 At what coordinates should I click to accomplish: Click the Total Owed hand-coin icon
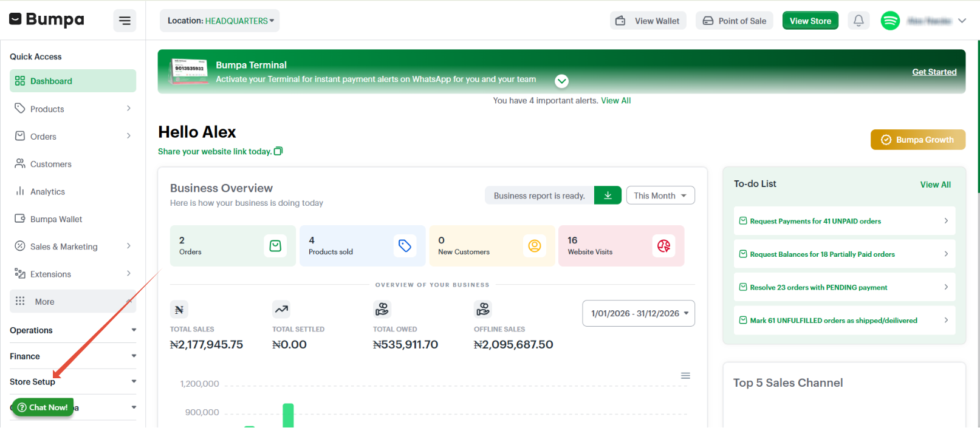(x=382, y=310)
